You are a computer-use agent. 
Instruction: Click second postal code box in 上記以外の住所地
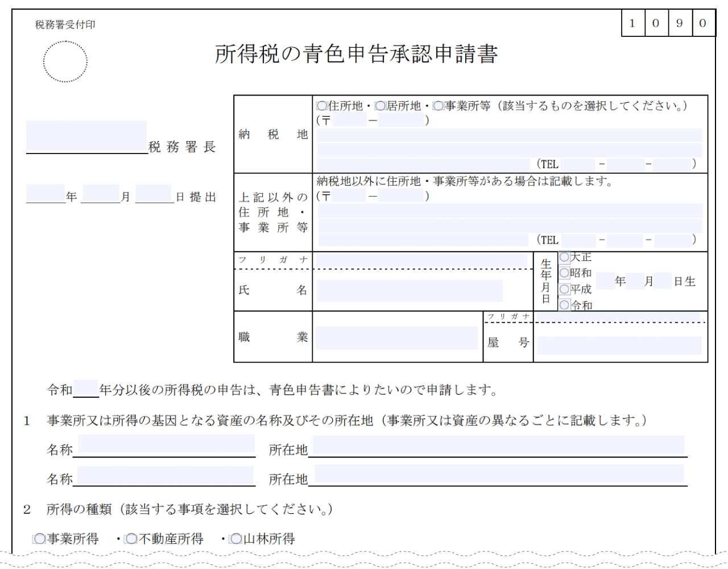[x=401, y=196]
